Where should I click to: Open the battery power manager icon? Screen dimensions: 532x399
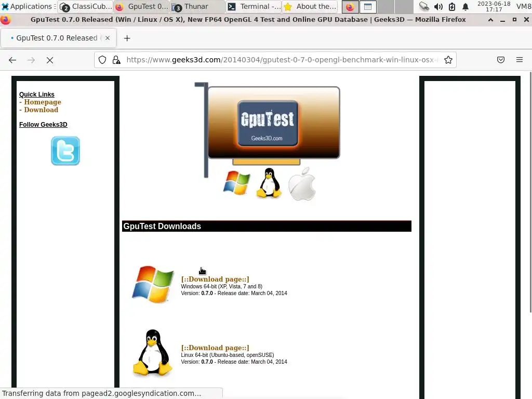pyautogui.click(x=452, y=6)
